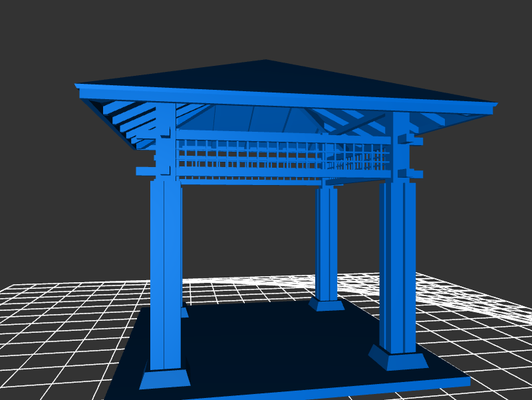The image size is (532, 400).
Task: Select the rafters under the roof's right overhang
Action: click(x=432, y=120)
